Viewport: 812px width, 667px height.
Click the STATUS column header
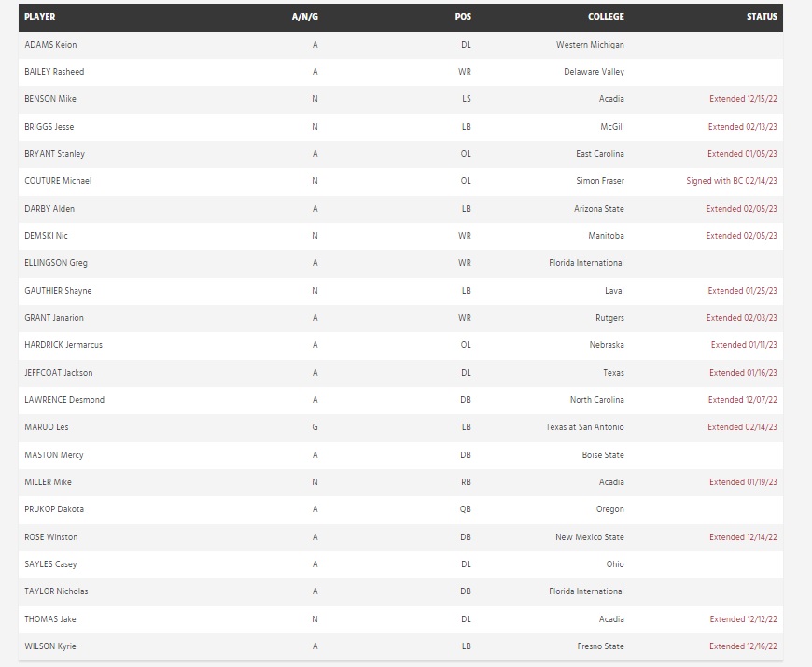pyautogui.click(x=762, y=17)
